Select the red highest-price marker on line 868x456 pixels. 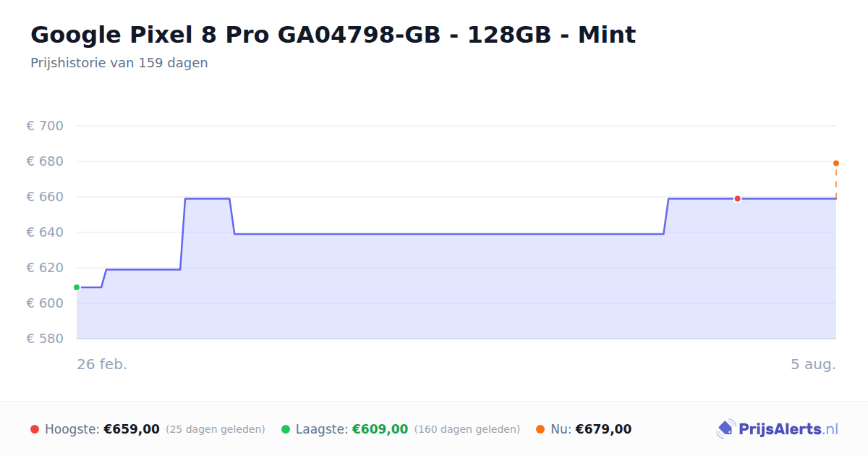tap(737, 198)
